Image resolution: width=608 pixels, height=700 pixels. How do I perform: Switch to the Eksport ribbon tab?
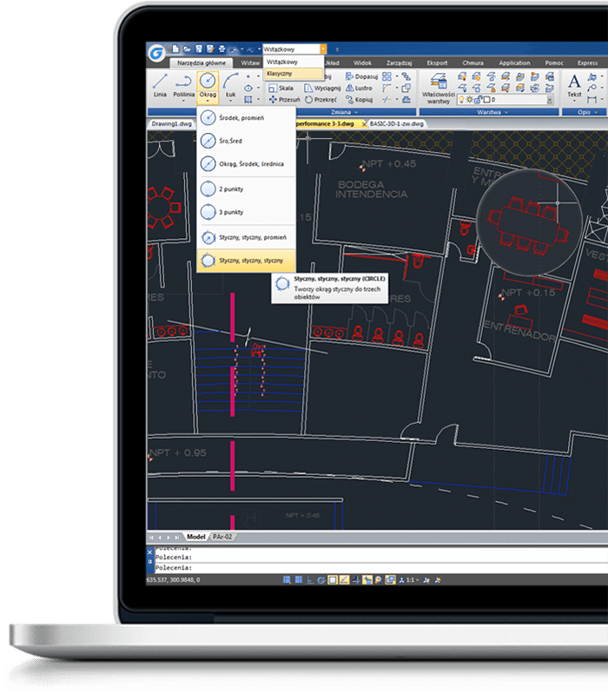click(x=437, y=63)
